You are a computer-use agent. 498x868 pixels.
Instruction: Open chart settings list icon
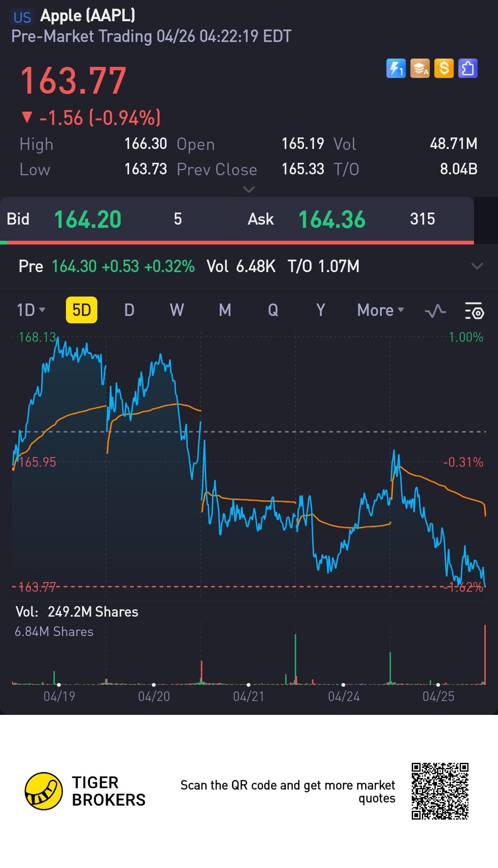point(474,311)
